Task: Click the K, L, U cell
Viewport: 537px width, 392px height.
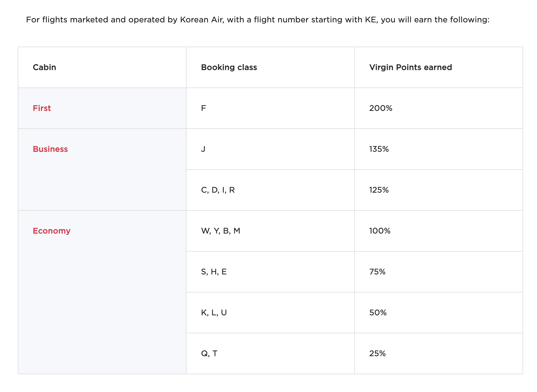Action: [x=214, y=313]
